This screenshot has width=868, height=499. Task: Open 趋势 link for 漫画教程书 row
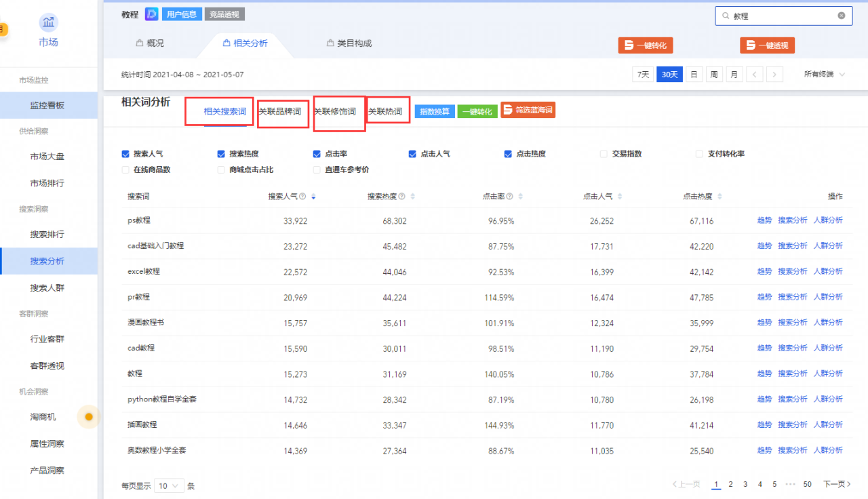(764, 323)
